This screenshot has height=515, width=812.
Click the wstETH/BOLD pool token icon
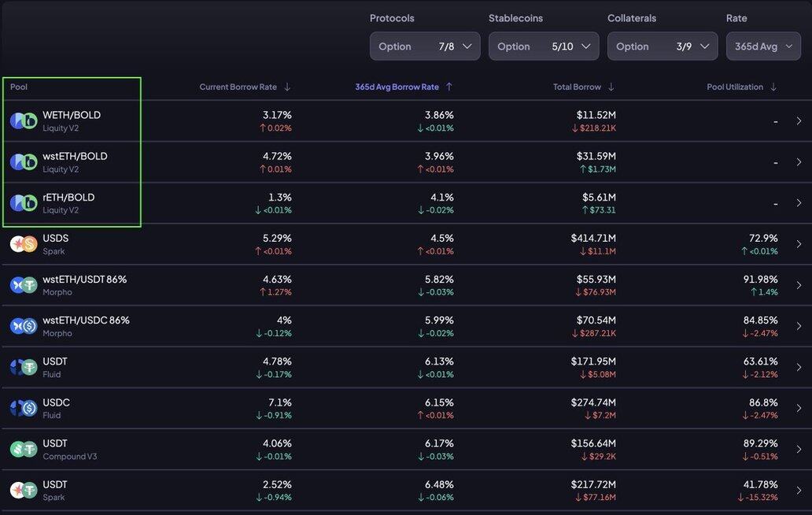(24, 162)
